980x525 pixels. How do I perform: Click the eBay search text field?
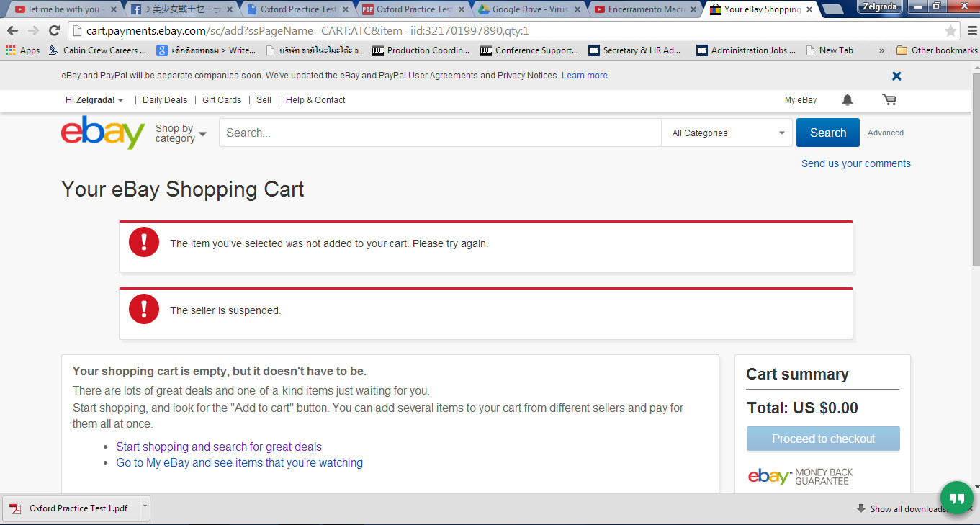point(440,133)
